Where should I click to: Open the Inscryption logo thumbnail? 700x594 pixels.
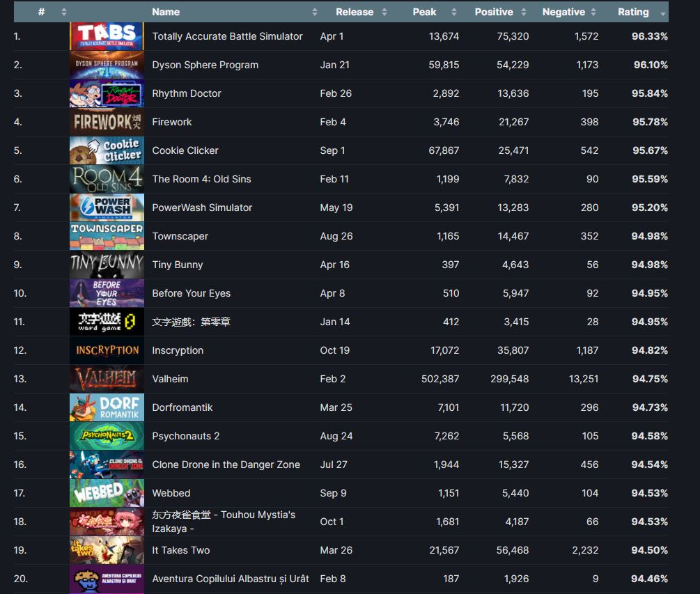tap(107, 350)
